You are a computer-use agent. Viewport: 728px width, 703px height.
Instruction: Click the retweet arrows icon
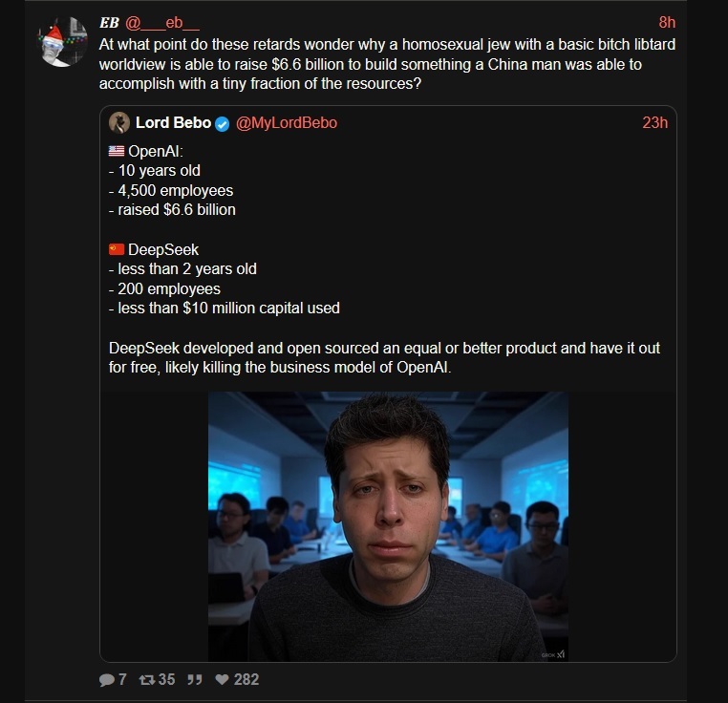coord(147,680)
